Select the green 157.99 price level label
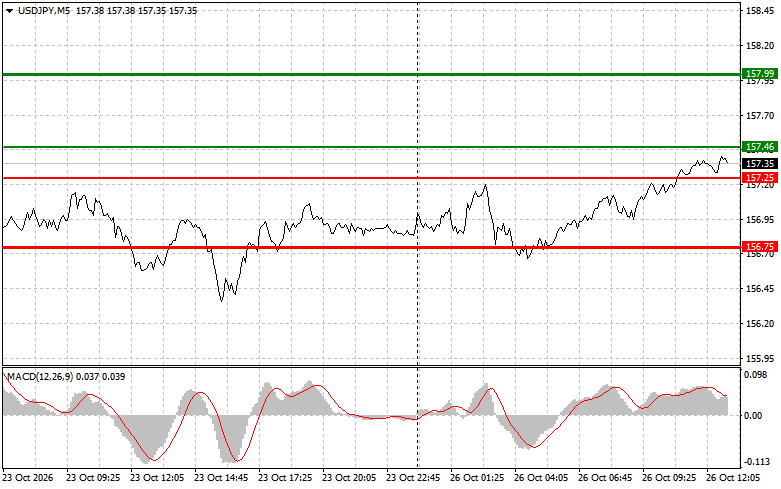 [x=760, y=74]
